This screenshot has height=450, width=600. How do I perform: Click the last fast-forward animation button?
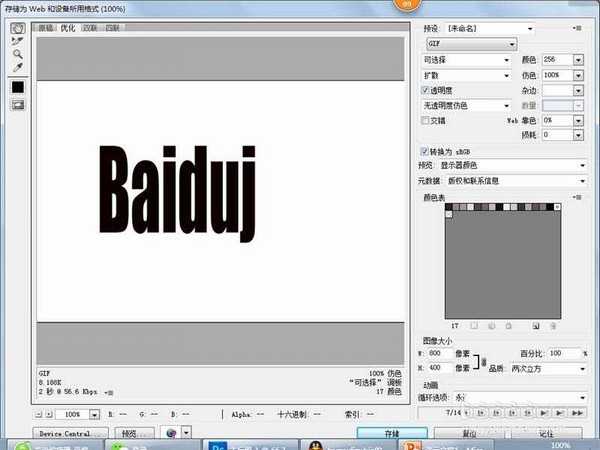[x=577, y=413]
